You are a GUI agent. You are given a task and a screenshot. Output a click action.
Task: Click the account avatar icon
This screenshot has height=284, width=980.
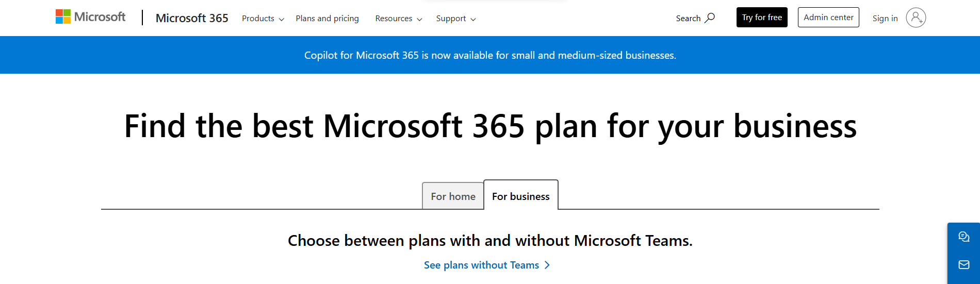coord(916,18)
